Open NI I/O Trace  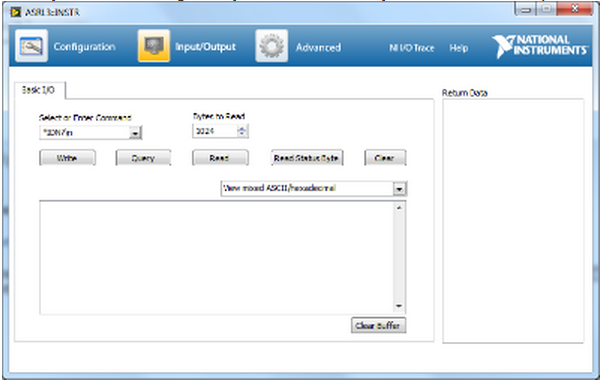tap(412, 48)
